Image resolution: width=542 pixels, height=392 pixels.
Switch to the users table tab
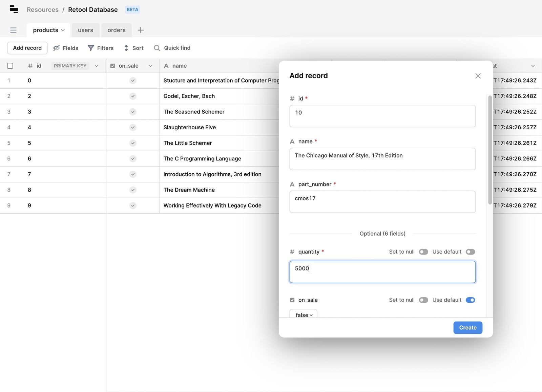pyautogui.click(x=85, y=30)
